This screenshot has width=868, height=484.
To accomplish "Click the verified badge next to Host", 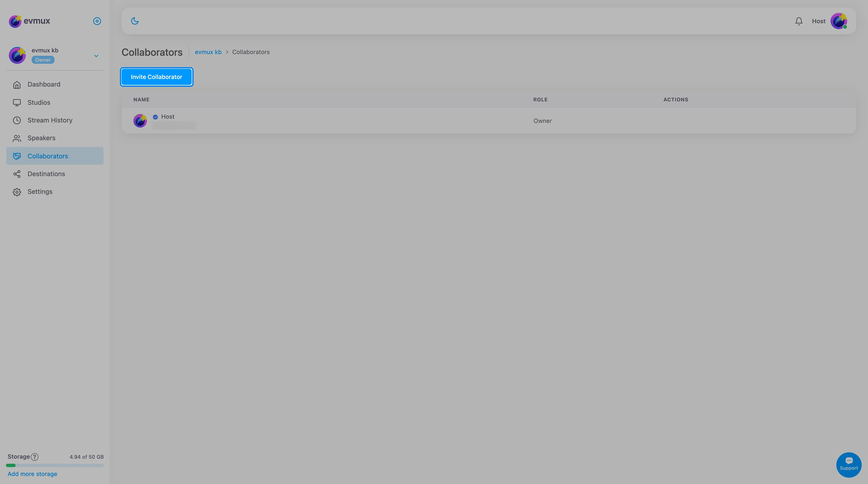I will pos(155,117).
